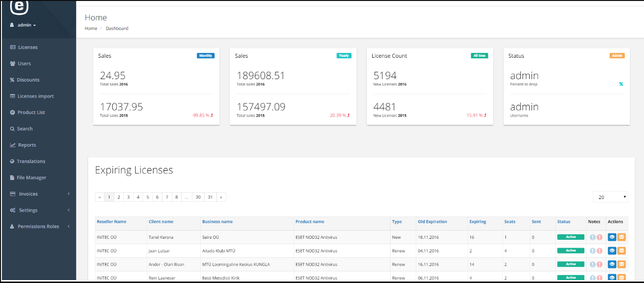
Task: Sort table by Business name
Action: point(218,222)
